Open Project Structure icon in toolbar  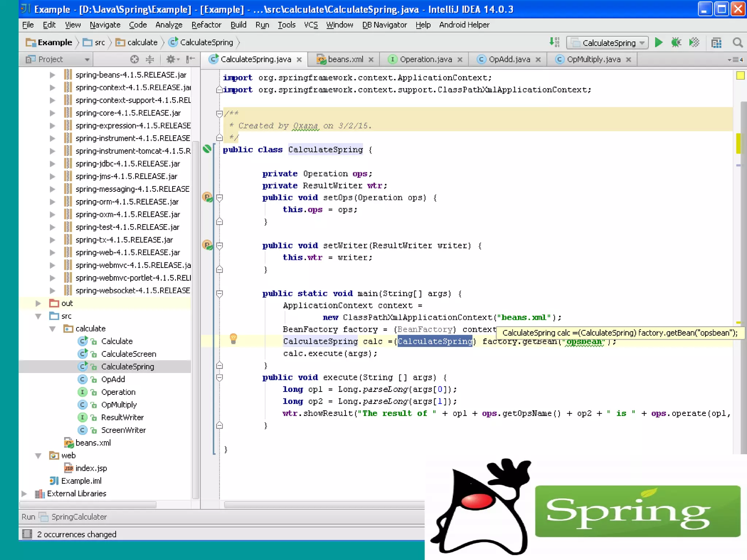[x=716, y=43]
